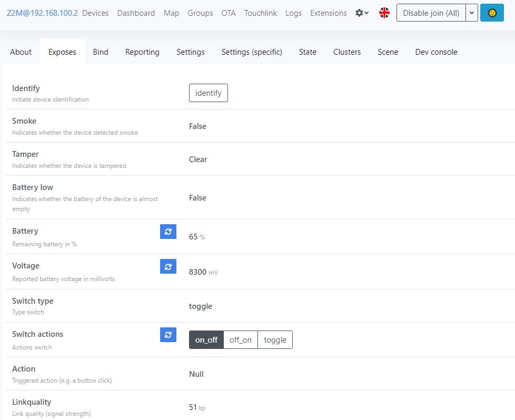Click the Tamper value Clear

(198, 159)
